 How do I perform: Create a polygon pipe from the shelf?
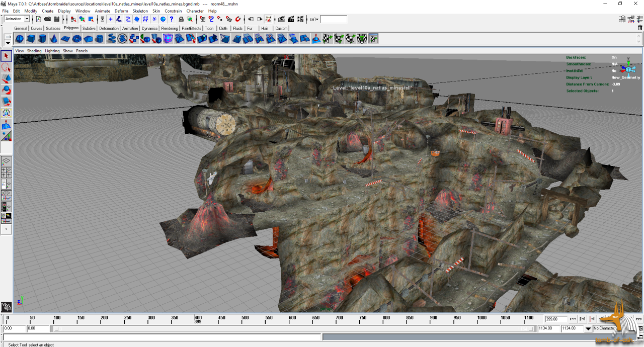[100, 39]
